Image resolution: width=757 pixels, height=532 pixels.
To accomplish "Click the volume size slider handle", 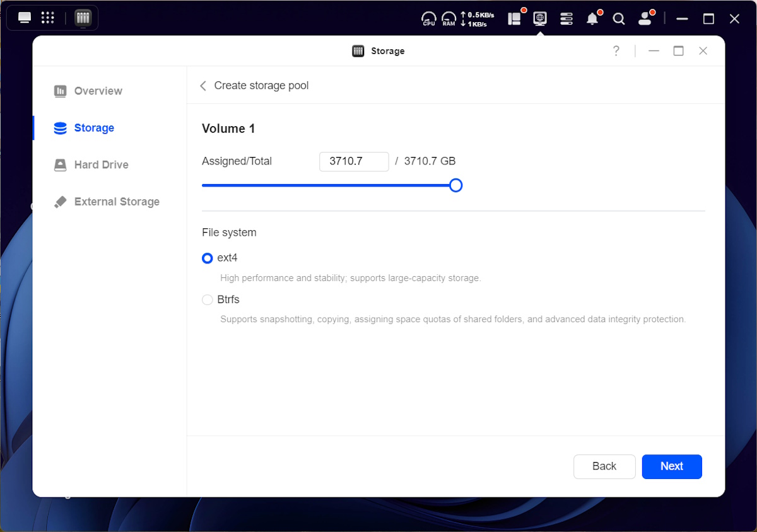I will 455,185.
